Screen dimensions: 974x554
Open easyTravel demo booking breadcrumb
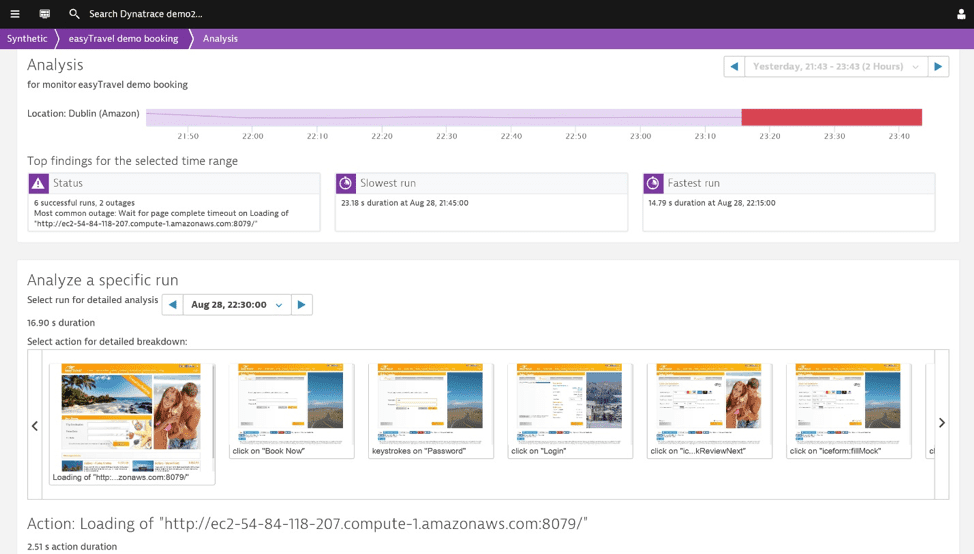pos(123,39)
